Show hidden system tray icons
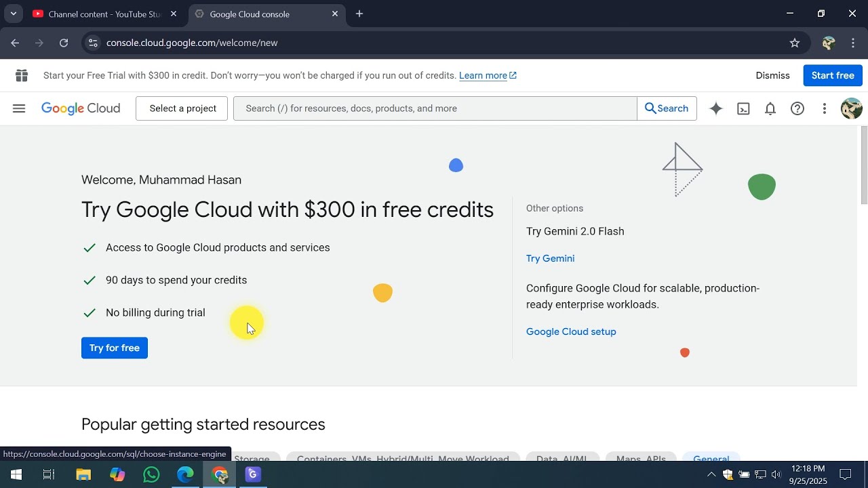Image resolution: width=868 pixels, height=488 pixels. (x=711, y=474)
